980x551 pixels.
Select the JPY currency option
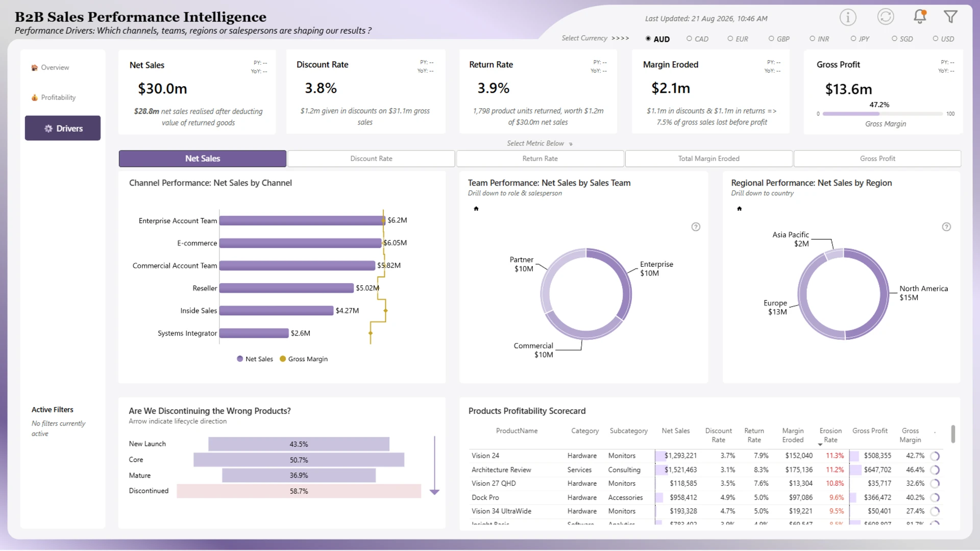point(860,39)
